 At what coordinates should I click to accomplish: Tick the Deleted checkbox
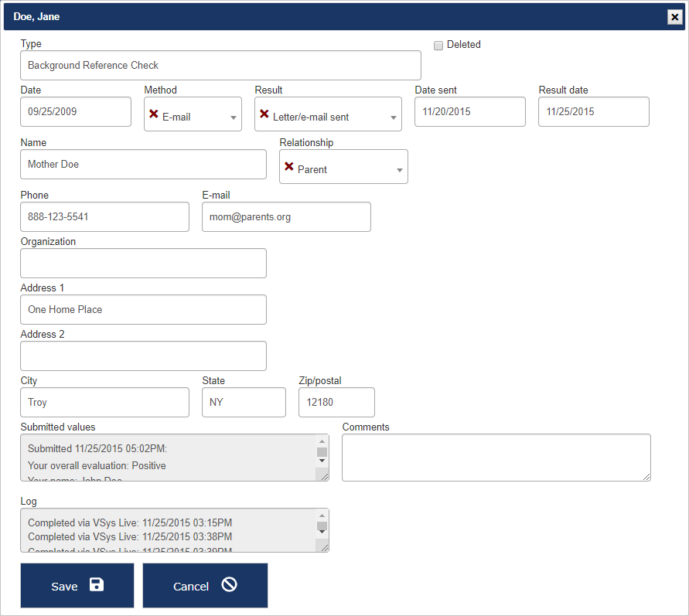coord(438,46)
